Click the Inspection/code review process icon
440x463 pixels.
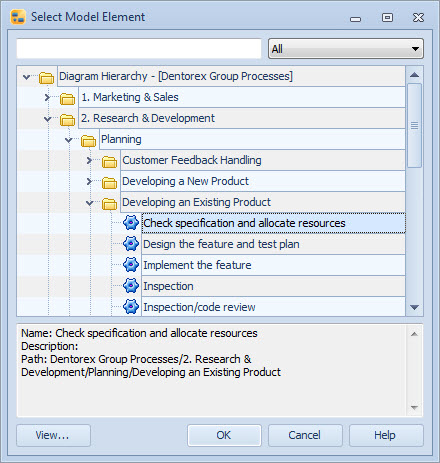coord(131,307)
